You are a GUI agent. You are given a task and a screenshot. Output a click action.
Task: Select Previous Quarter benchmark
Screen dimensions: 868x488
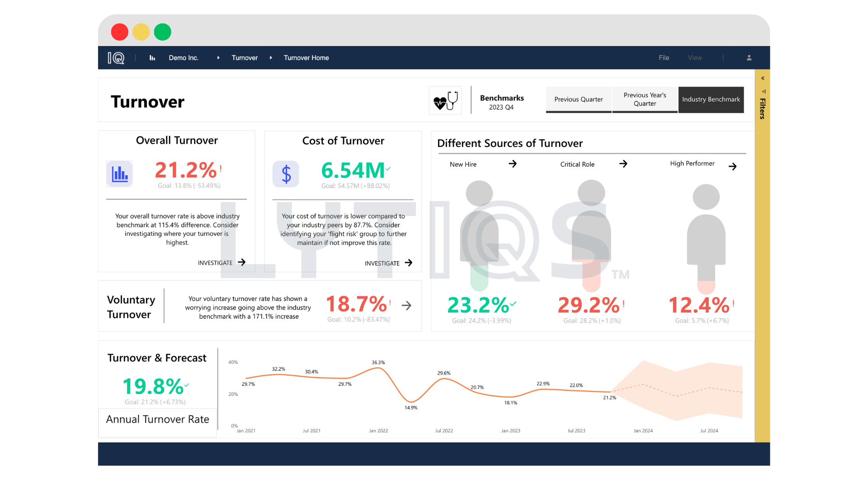579,99
